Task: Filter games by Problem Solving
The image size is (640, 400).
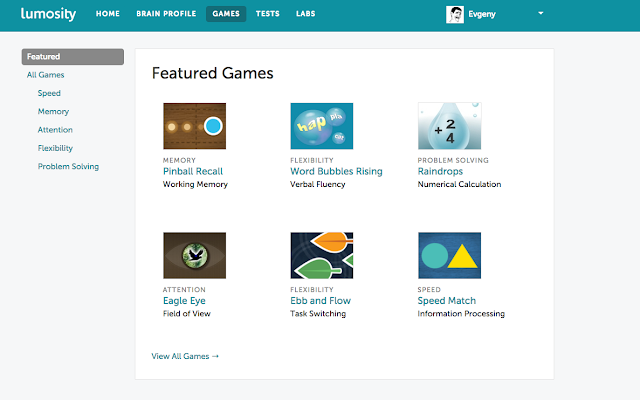Action: click(68, 167)
